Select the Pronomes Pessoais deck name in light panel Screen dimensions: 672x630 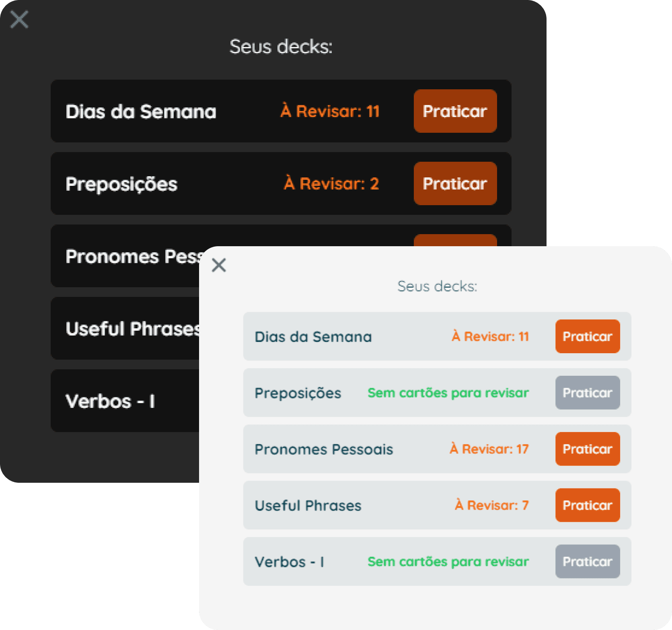(x=324, y=449)
